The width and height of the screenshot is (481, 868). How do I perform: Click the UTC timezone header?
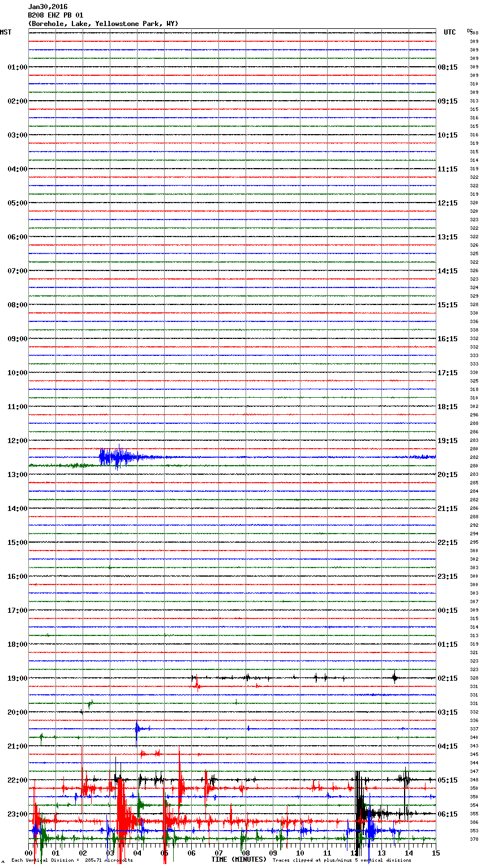point(450,32)
